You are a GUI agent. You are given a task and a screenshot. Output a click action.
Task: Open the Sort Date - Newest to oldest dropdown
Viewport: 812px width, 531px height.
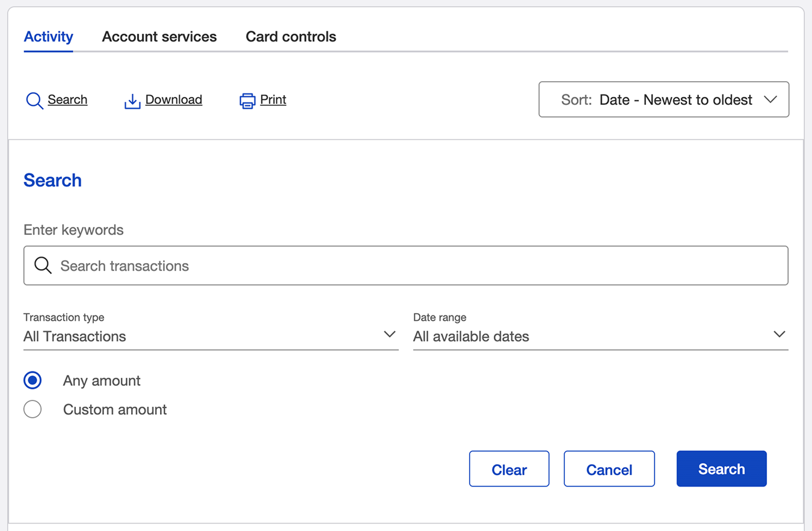(x=663, y=99)
